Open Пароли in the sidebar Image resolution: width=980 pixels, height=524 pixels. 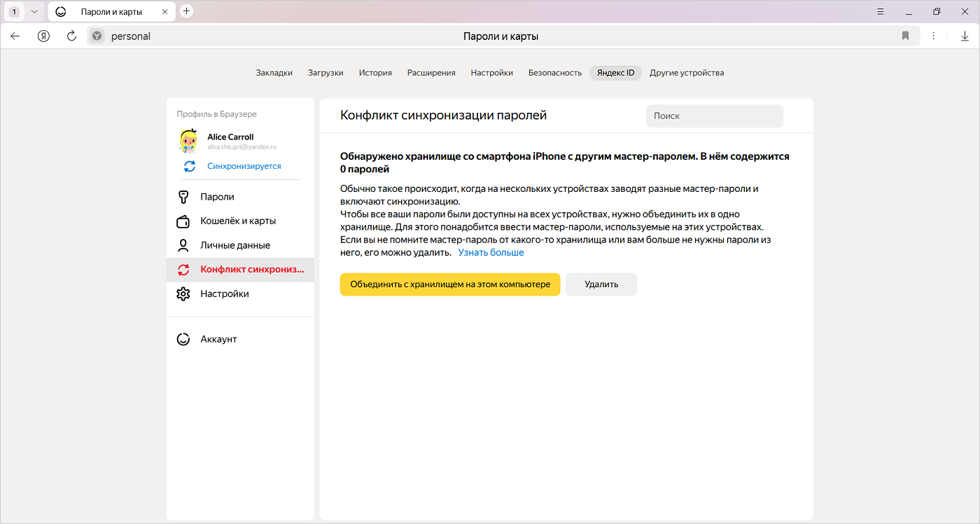[217, 197]
